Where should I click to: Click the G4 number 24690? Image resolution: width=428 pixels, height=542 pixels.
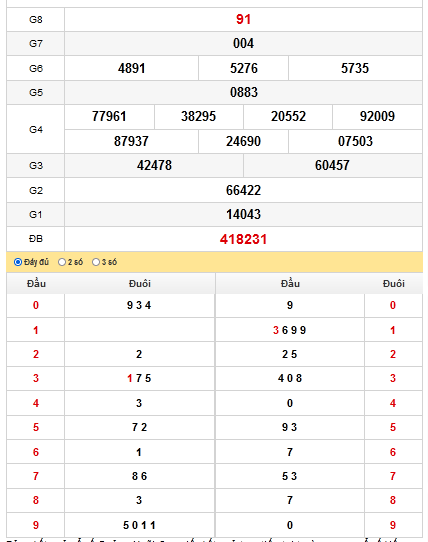(x=243, y=141)
